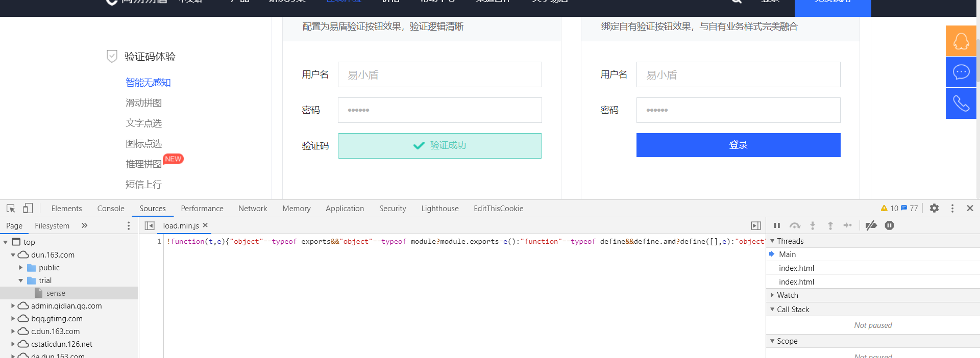
Task: Collapse the dun.163.com domain node
Action: coord(13,255)
